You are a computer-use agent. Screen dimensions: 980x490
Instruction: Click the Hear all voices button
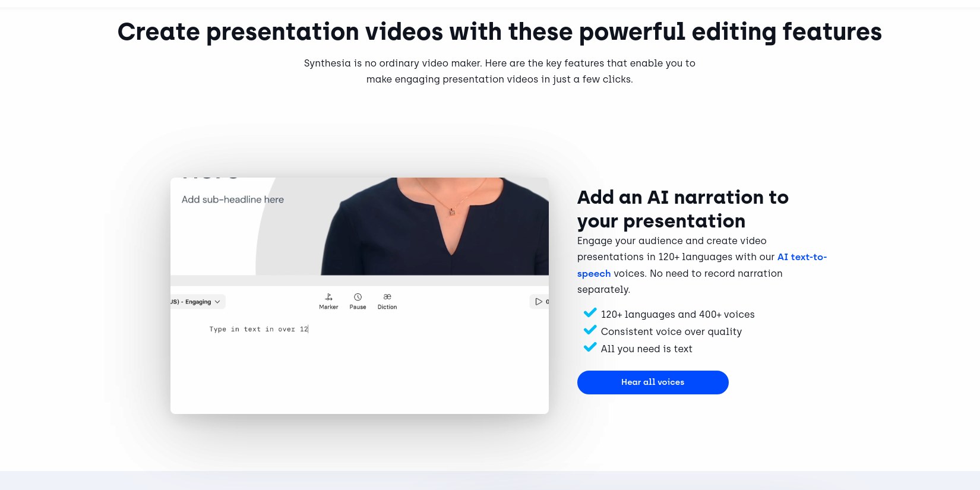tap(653, 382)
